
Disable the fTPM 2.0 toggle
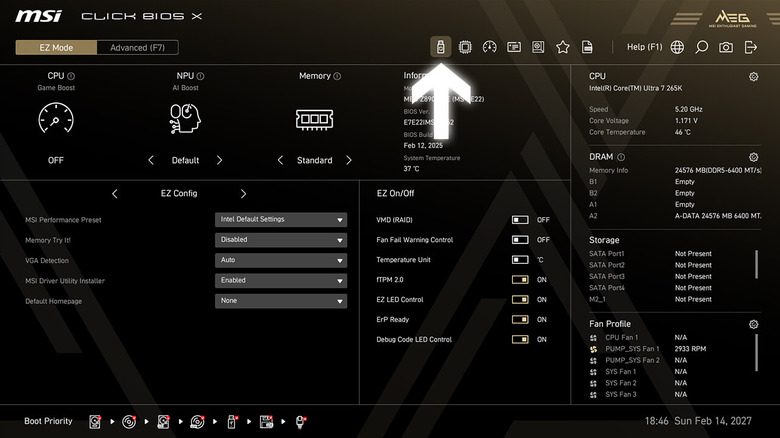pos(520,280)
